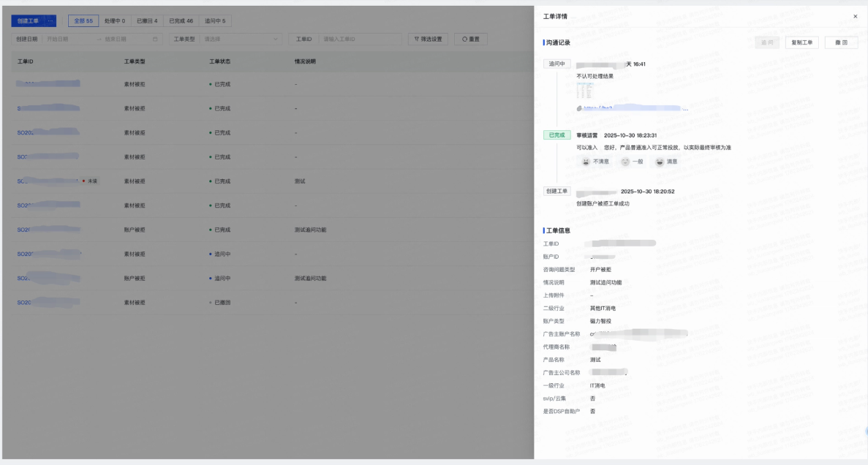Click the calendar icon in 创建日期 field
This screenshot has height=465, width=868.
[155, 39]
